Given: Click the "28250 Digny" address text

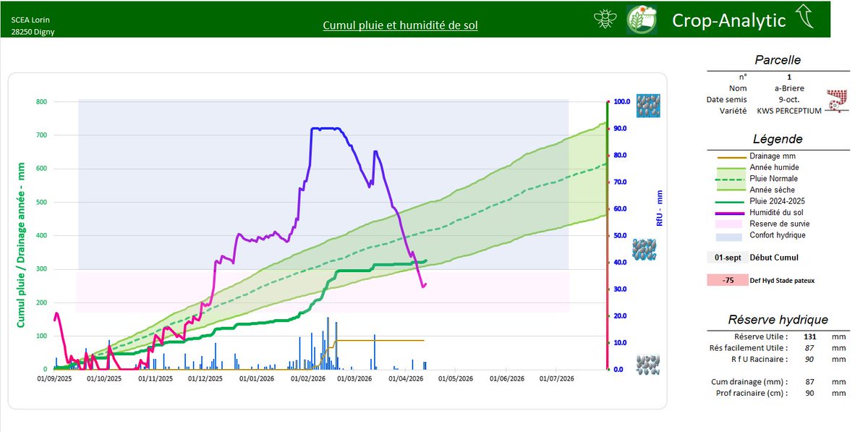Looking at the screenshot, I should coord(33,32).
